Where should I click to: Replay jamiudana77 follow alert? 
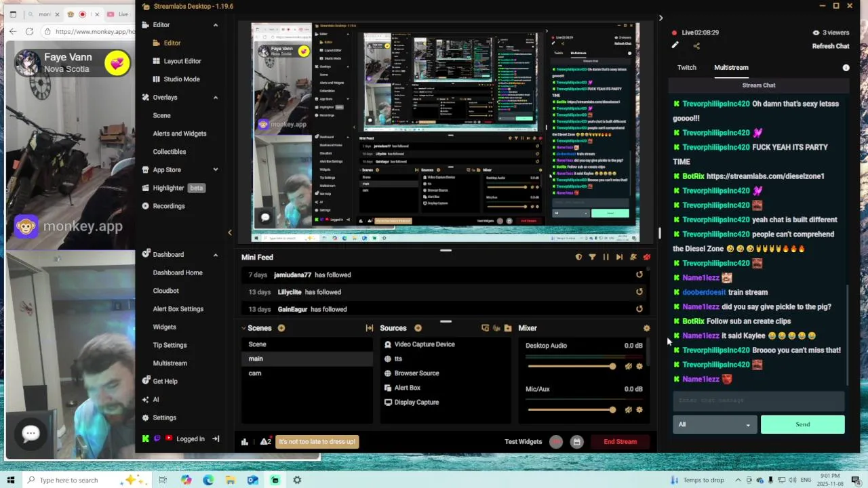coord(639,275)
